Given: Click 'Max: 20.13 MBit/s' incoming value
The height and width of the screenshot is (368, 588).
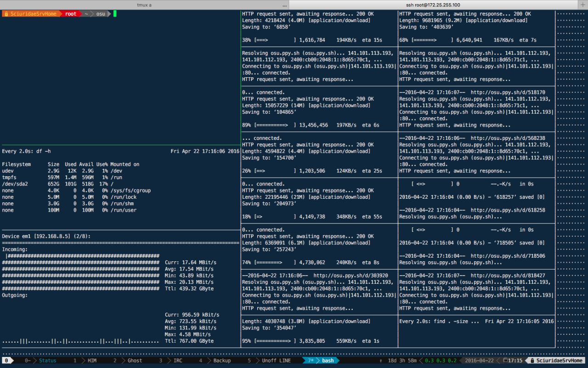Looking at the screenshot, I should pos(189,282).
